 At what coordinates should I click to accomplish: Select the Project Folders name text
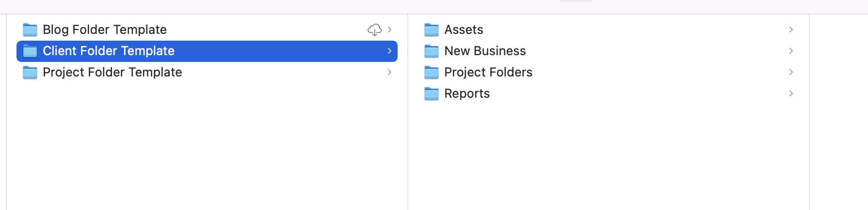(488, 72)
